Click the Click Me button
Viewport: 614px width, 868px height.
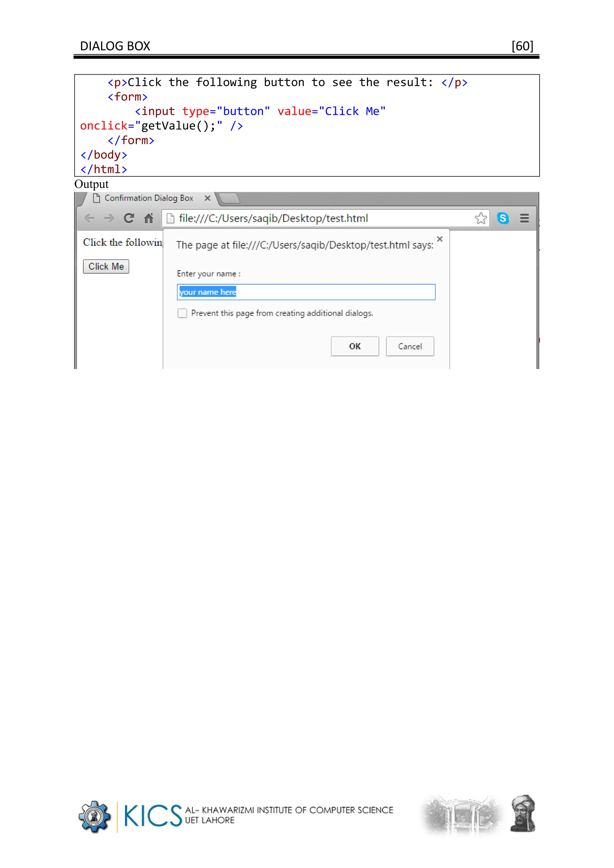(106, 266)
